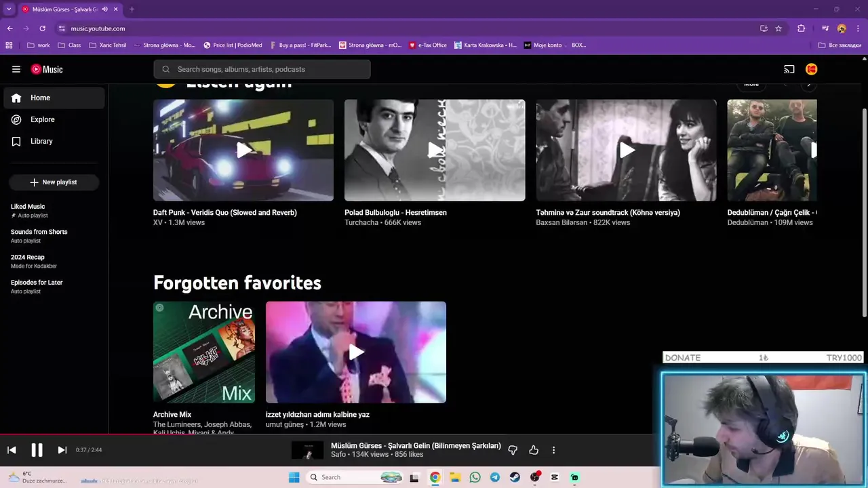Viewport: 868px width, 488px height.
Task: Open the Chrome extensions puzzle icon
Action: [801, 28]
